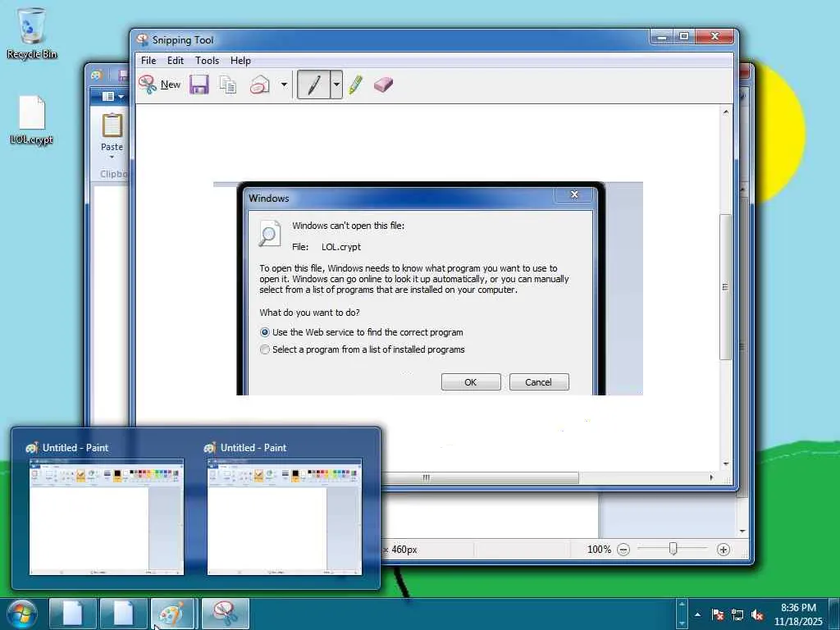Viewport: 840px width, 630px height.
Task: Click the OK button in captured dialog
Action: (471, 382)
